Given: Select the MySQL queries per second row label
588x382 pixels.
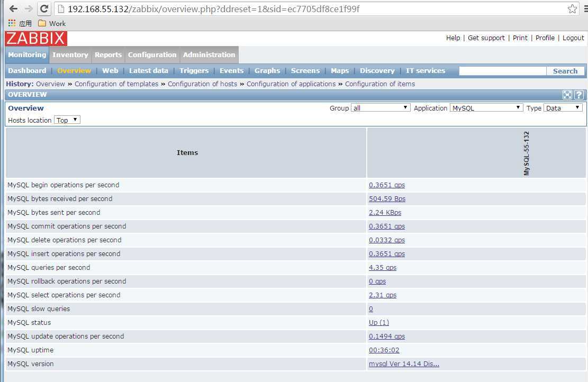Looking at the screenshot, I should pos(49,268).
